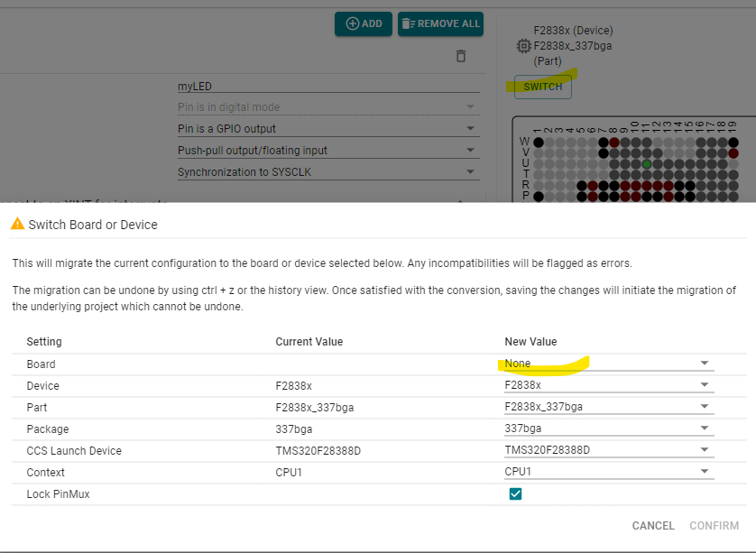The image size is (756, 553).
Task: Click the current Context value 'CPU1'
Action: 289,473
